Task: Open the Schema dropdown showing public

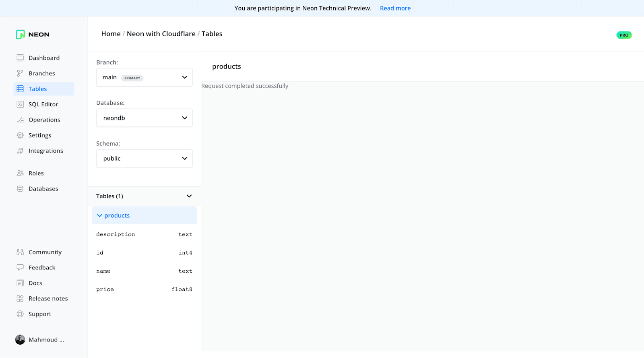Action: tap(144, 159)
